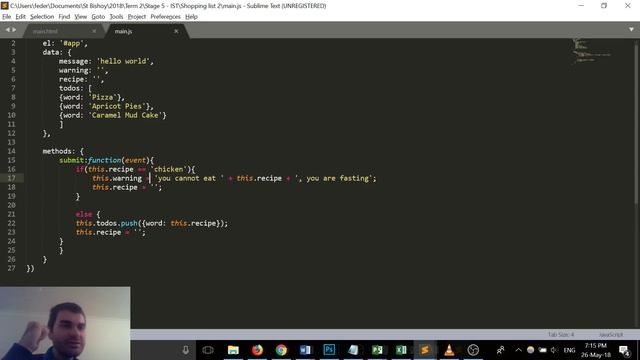Launch Firefox from the taskbar

click(257, 350)
